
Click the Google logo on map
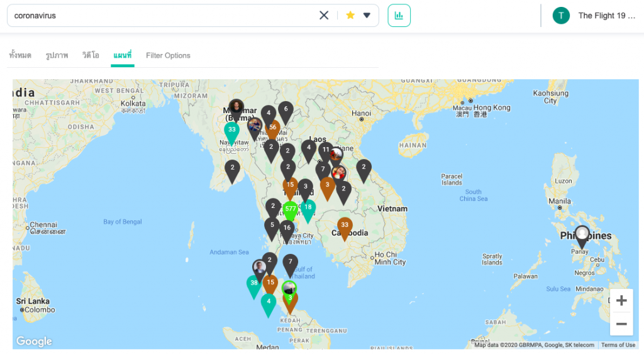click(x=34, y=341)
